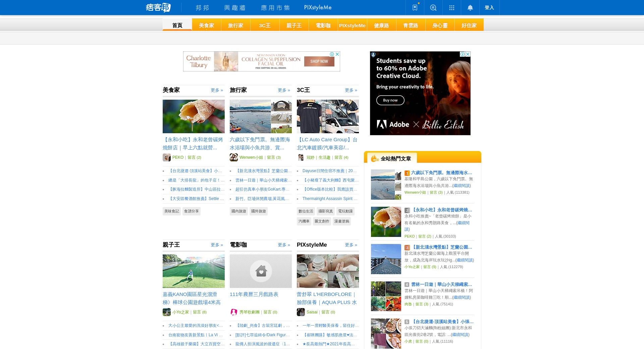Click 冠妤 author avatar under 3C王
The image size is (644, 349).
pyautogui.click(x=301, y=157)
